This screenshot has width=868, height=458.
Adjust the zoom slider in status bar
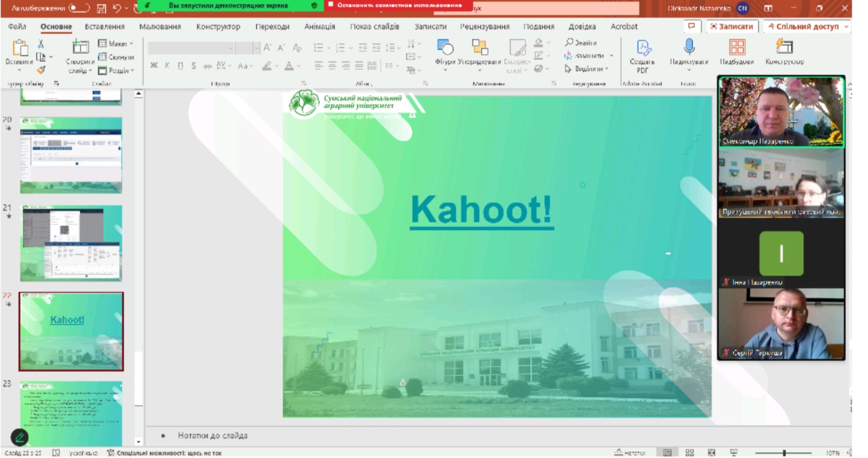(784, 453)
